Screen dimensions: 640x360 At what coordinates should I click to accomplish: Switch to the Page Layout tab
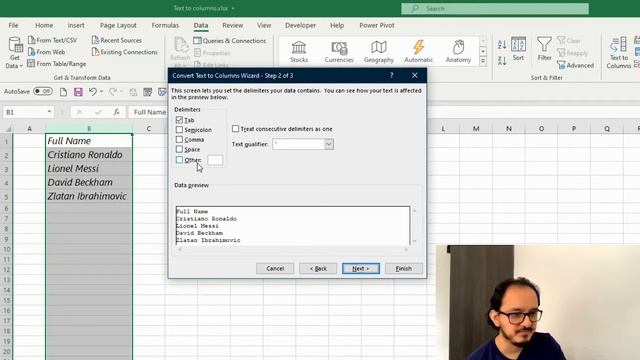pos(118,25)
